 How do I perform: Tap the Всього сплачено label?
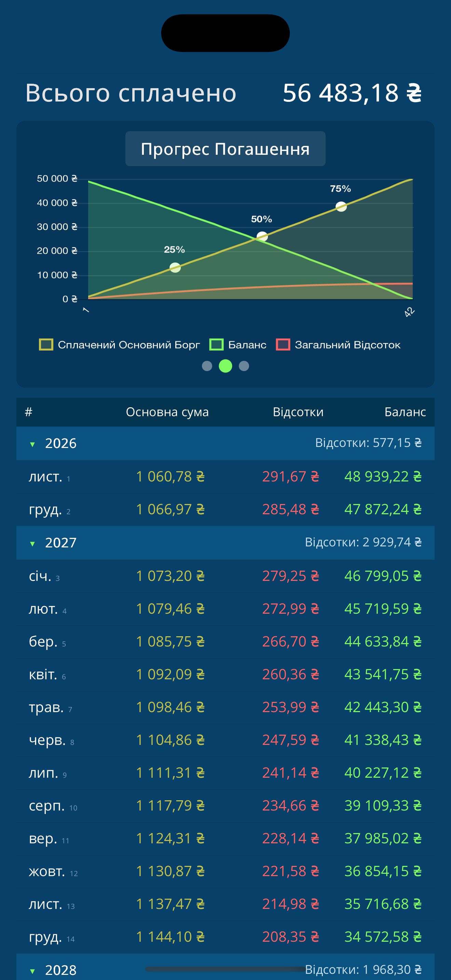click(131, 93)
